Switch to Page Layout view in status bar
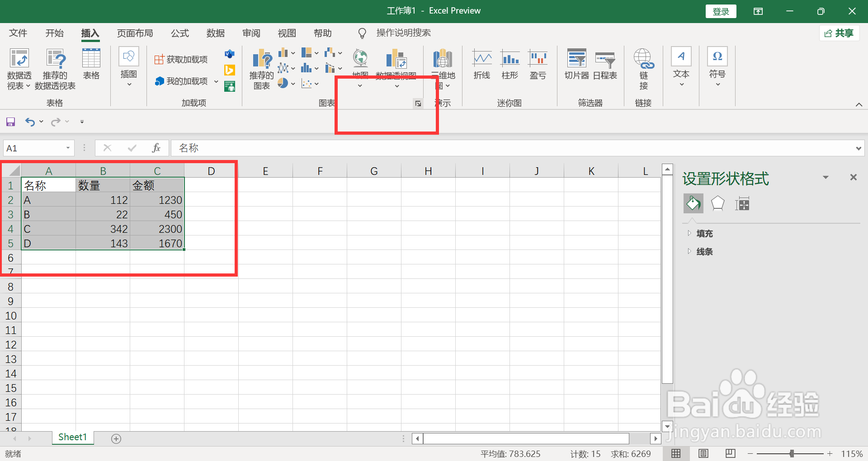 703,454
